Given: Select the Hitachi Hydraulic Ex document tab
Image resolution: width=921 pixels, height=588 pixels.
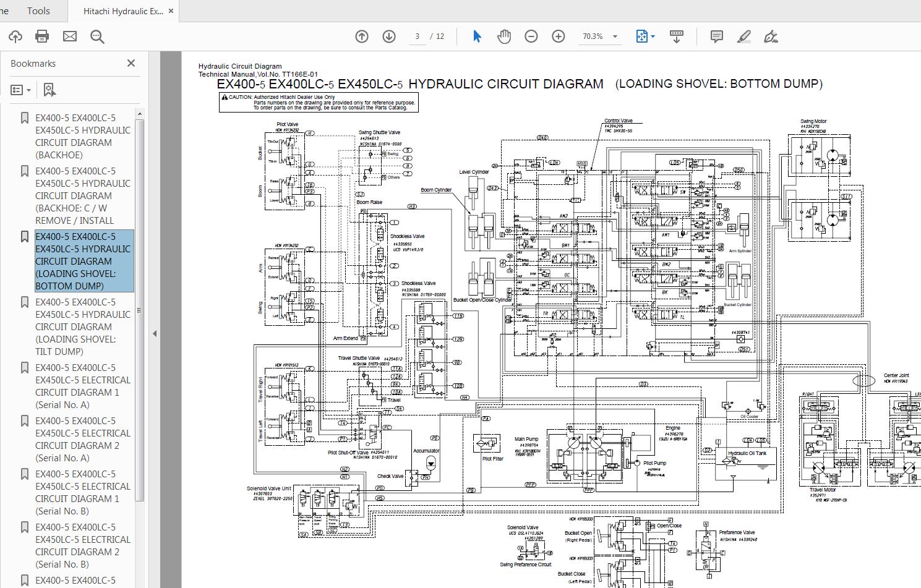Looking at the screenshot, I should (122, 10).
